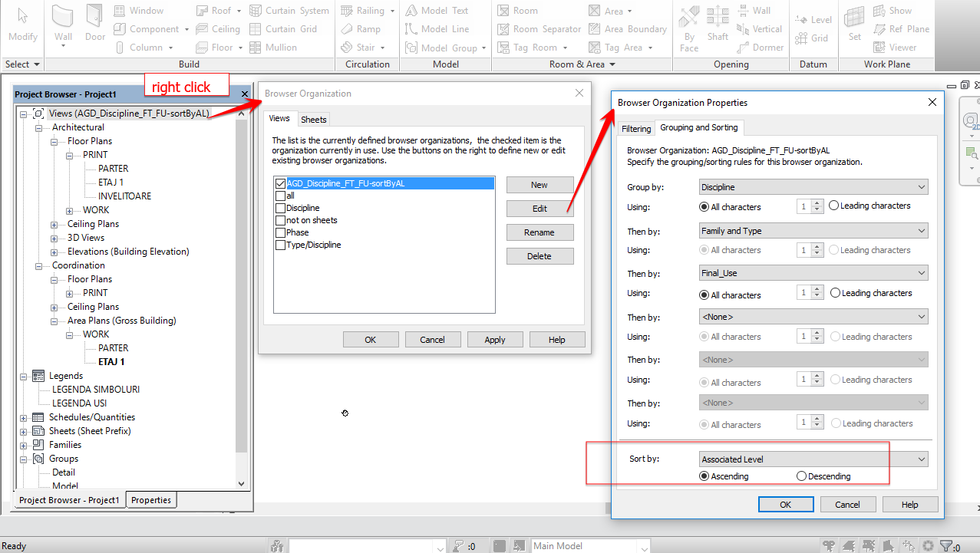
Task: Expand the 3D Views tree node
Action: tap(52, 237)
